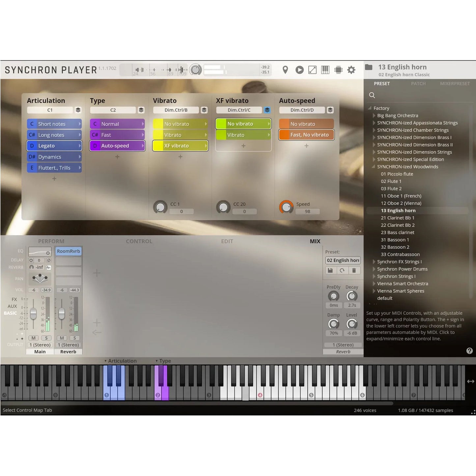Delete the mixer preset via trash icon
Viewport: 476px width, 476px height.
point(354,270)
